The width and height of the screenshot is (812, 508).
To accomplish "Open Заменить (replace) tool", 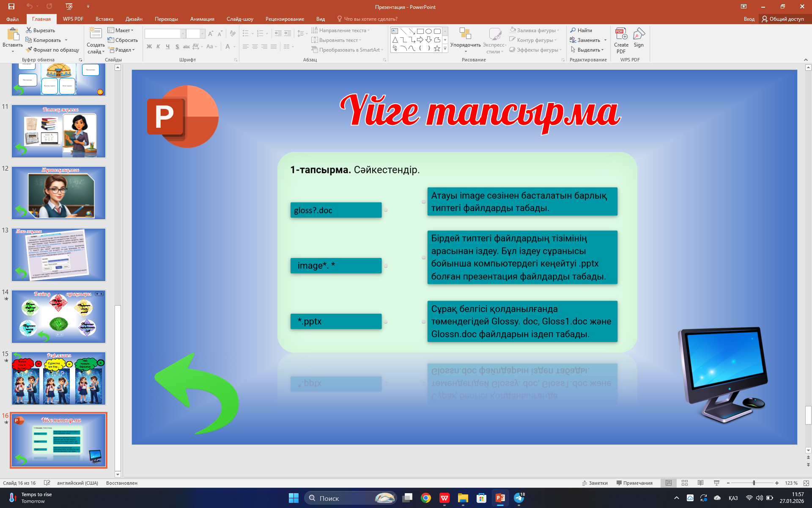I will pyautogui.click(x=585, y=40).
